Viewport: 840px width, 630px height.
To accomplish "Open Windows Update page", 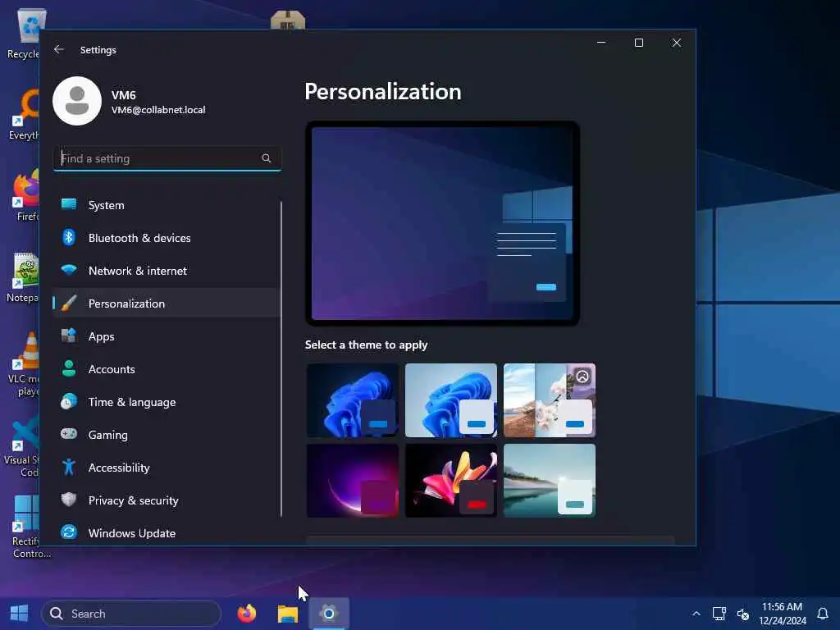I will [x=166, y=532].
